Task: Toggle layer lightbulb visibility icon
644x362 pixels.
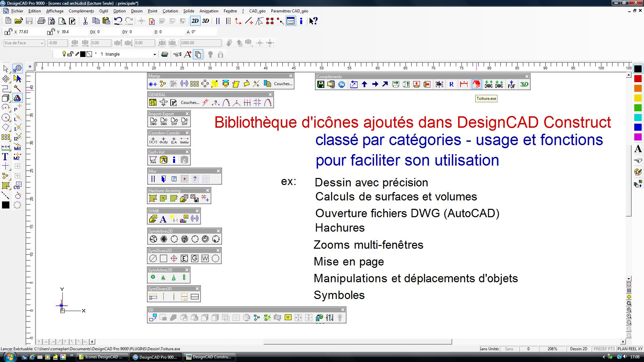Action: pyautogui.click(x=64, y=54)
